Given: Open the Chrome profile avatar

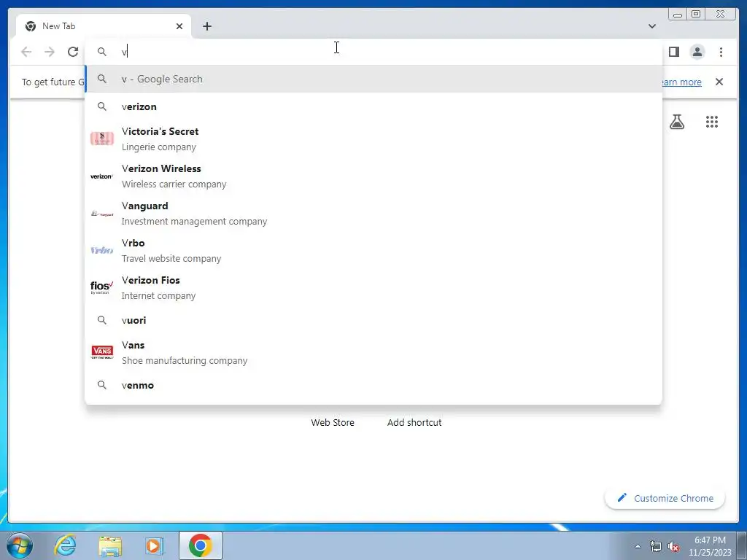Looking at the screenshot, I should (697, 52).
